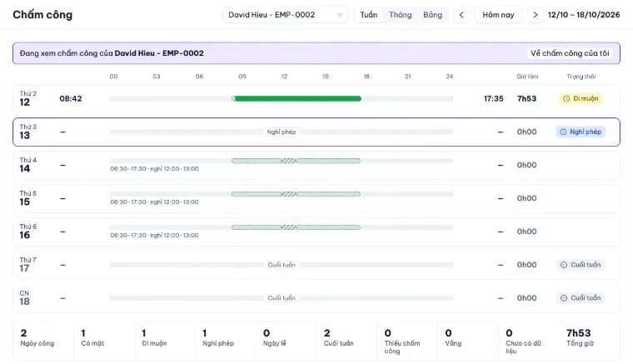This screenshot has height=364, width=633.
Task: Click the Đi muộn summary card
Action: tap(165, 340)
